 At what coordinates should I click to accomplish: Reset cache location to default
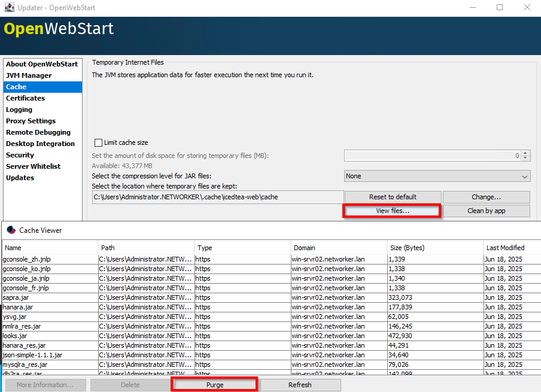pyautogui.click(x=393, y=196)
